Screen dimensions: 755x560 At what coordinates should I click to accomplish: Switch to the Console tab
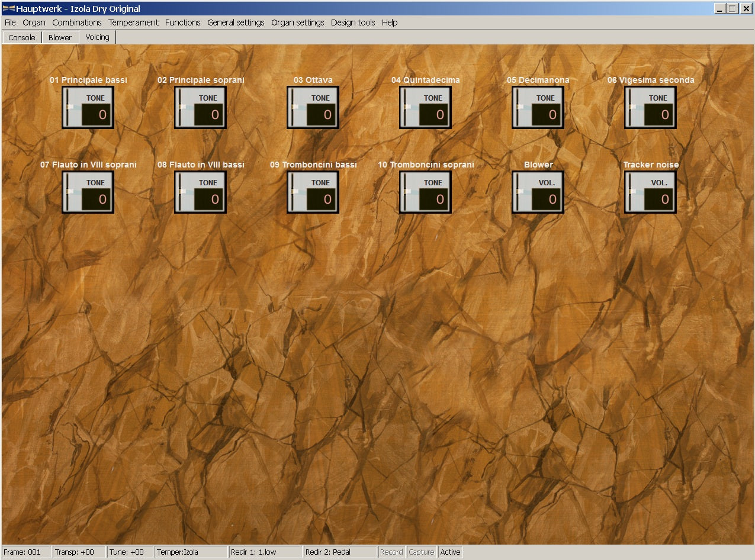[22, 37]
